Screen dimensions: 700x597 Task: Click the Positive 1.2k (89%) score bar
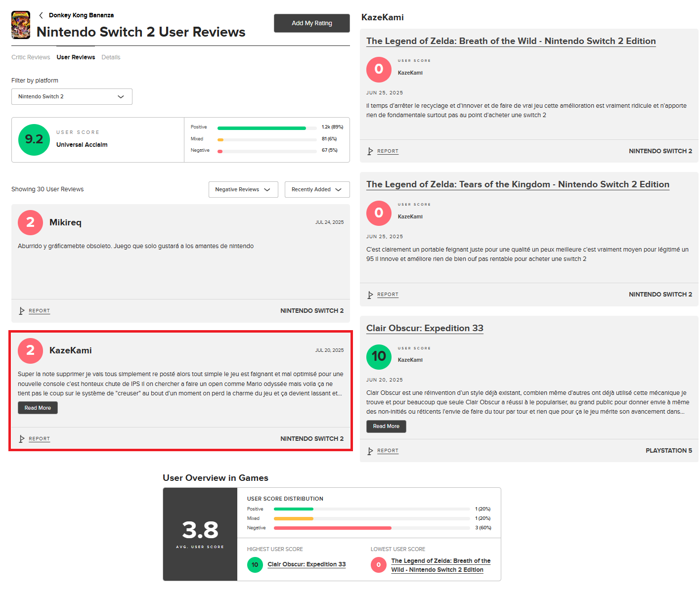[267, 128]
